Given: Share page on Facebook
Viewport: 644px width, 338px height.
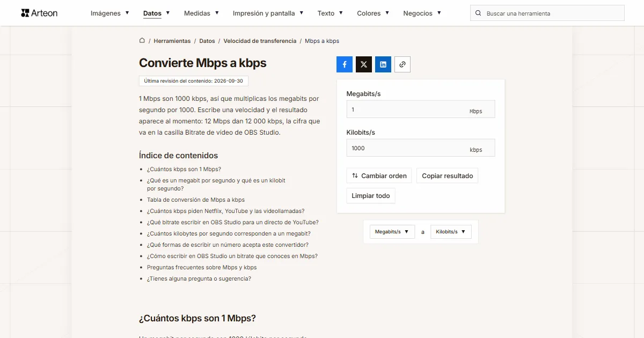Looking at the screenshot, I should coord(345,64).
